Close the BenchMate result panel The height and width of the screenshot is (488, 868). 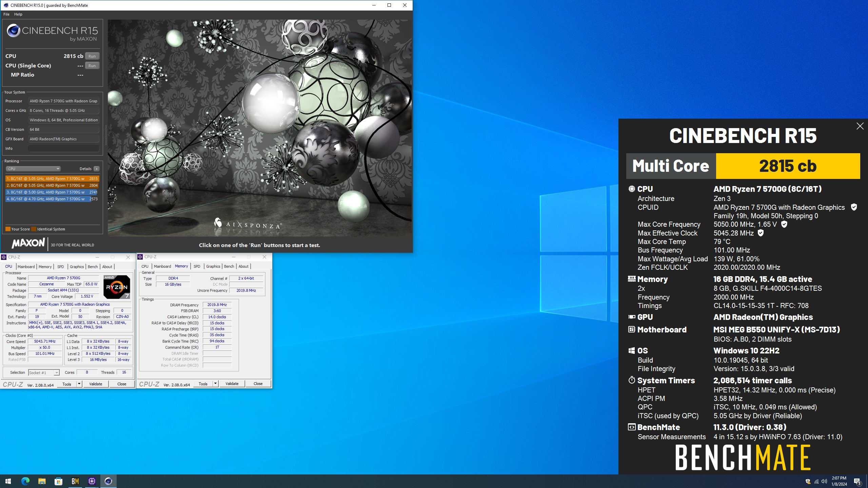[860, 126]
